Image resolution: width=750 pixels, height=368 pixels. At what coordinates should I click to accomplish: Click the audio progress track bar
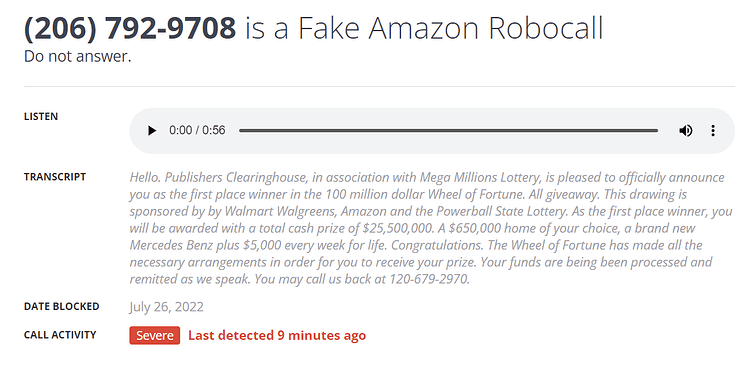[x=448, y=131]
